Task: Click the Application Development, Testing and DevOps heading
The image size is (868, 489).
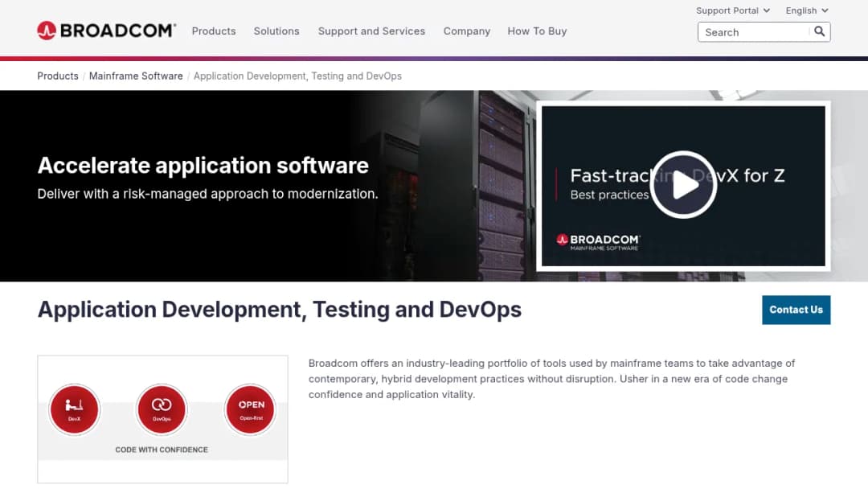Action: (x=280, y=310)
